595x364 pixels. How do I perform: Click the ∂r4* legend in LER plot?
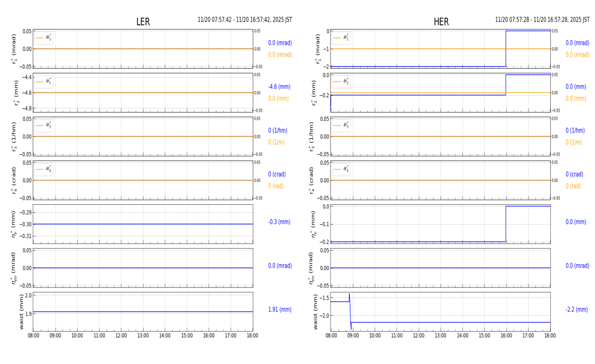[x=44, y=169]
